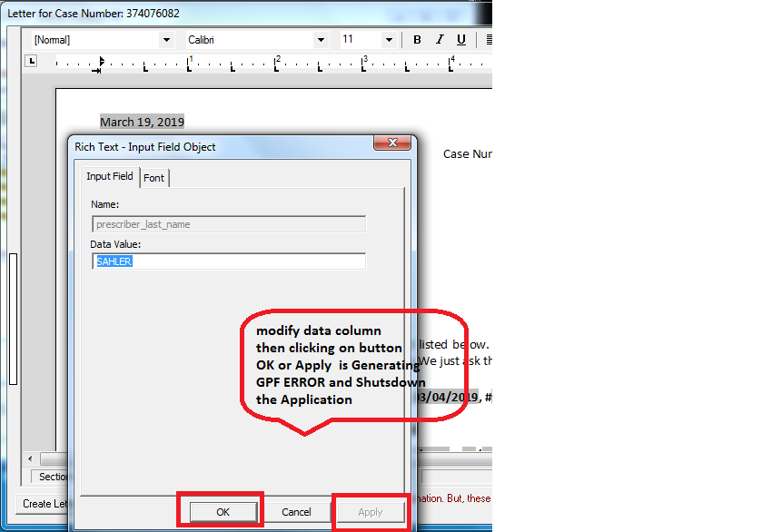The image size is (772, 532).
Task: Click the highlighted March 19, 2019 date field
Action: tap(142, 122)
